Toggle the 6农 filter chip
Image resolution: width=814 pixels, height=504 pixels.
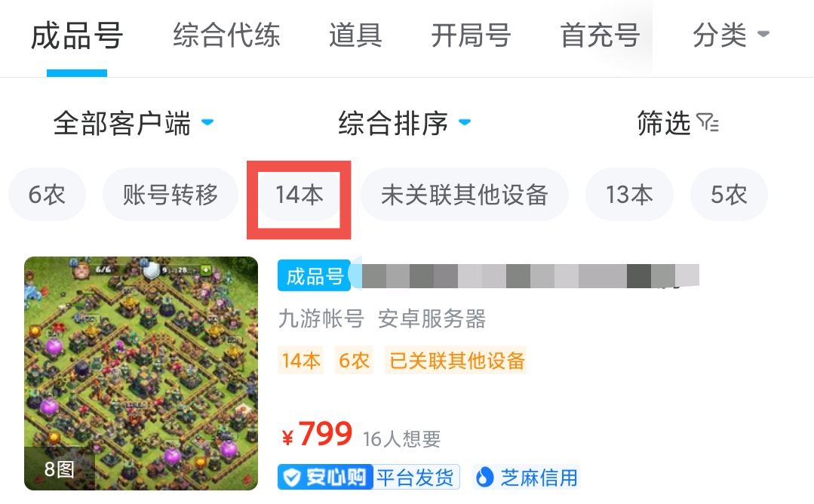[48, 195]
